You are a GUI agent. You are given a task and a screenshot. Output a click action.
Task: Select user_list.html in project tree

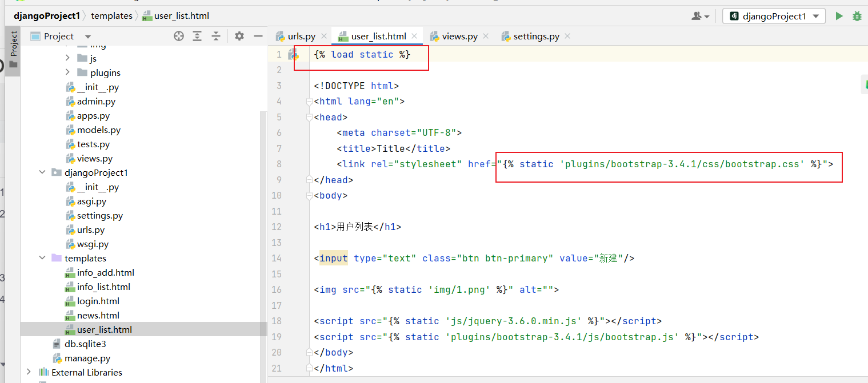105,329
